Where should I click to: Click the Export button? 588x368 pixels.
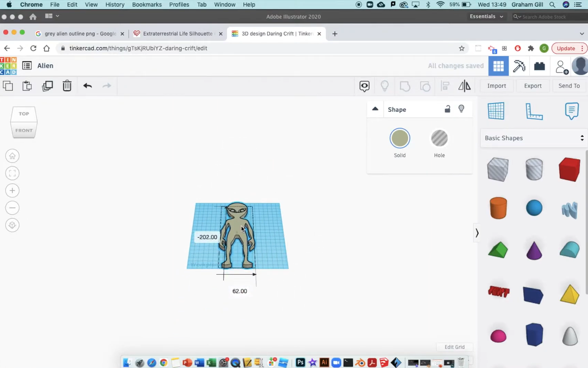532,86
